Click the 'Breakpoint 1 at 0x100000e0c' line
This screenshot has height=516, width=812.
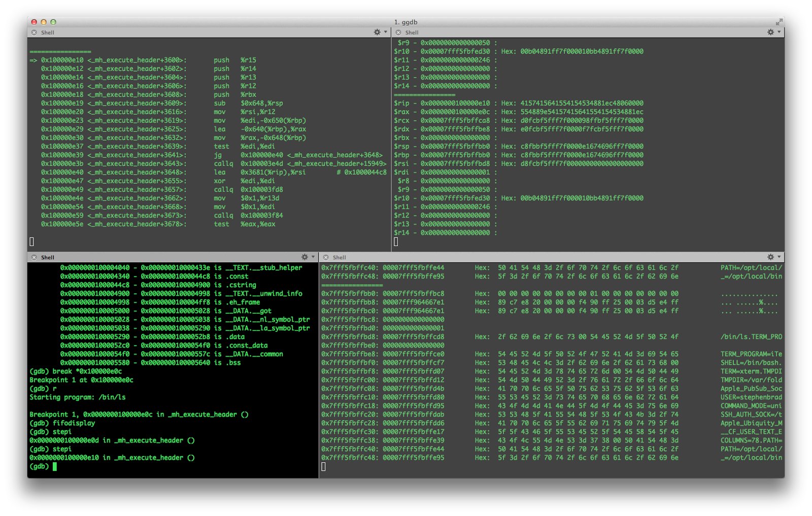point(81,380)
